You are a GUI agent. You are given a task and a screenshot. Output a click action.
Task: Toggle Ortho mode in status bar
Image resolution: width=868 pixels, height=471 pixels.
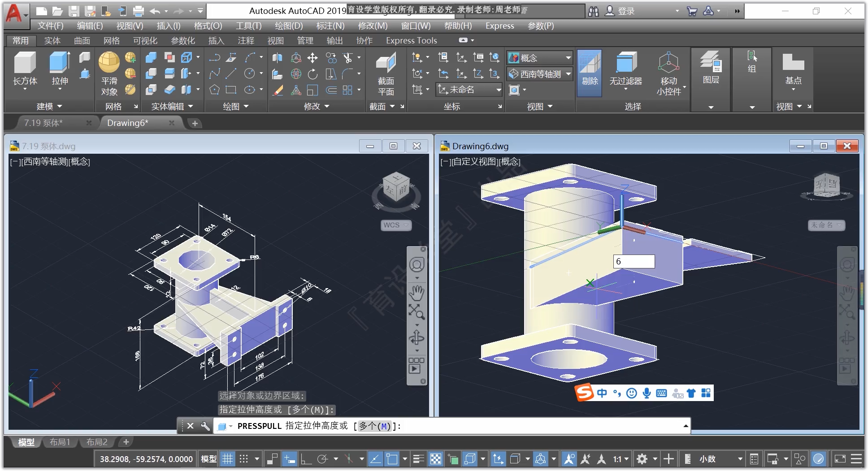[x=306, y=459]
